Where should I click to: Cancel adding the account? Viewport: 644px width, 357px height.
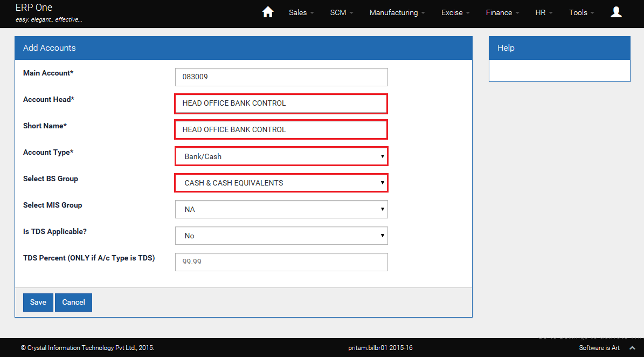73,303
